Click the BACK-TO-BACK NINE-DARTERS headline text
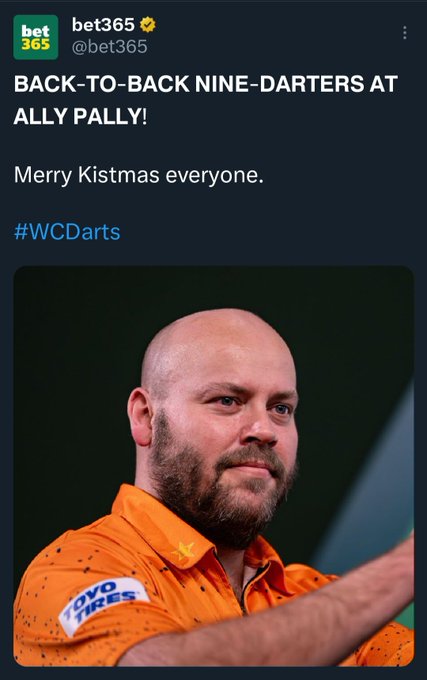Viewport: 427px width, 680px height. 205,84
